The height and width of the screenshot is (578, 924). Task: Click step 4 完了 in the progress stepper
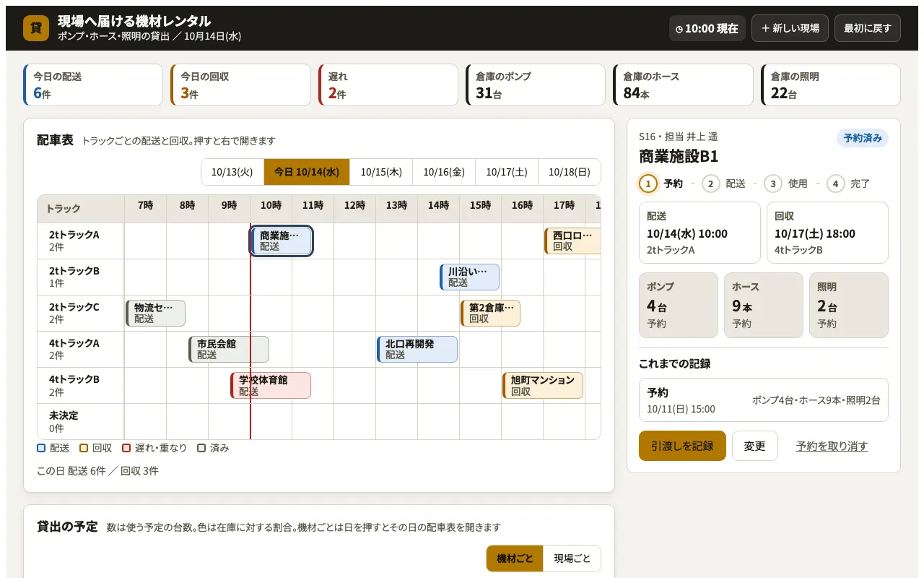[848, 184]
